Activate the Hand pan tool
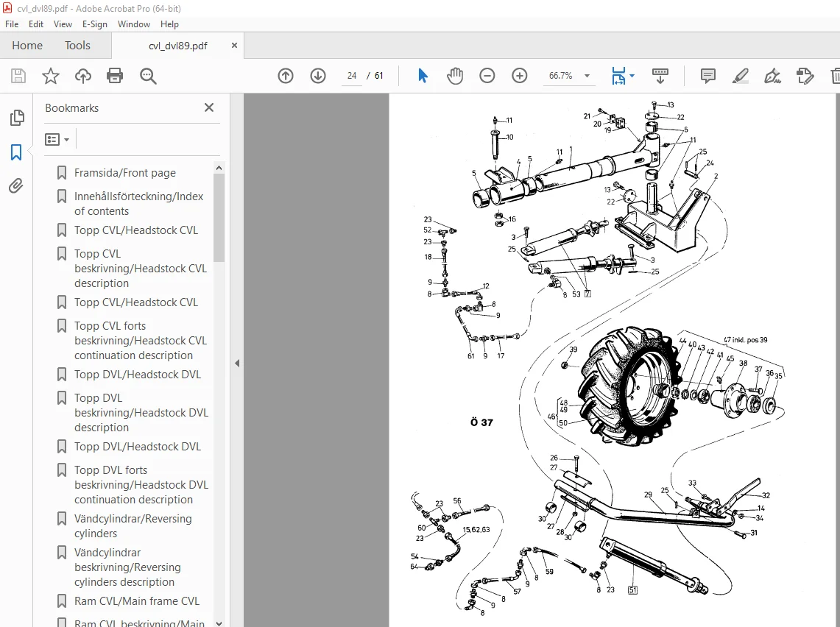The width and height of the screenshot is (840, 627). (455, 76)
